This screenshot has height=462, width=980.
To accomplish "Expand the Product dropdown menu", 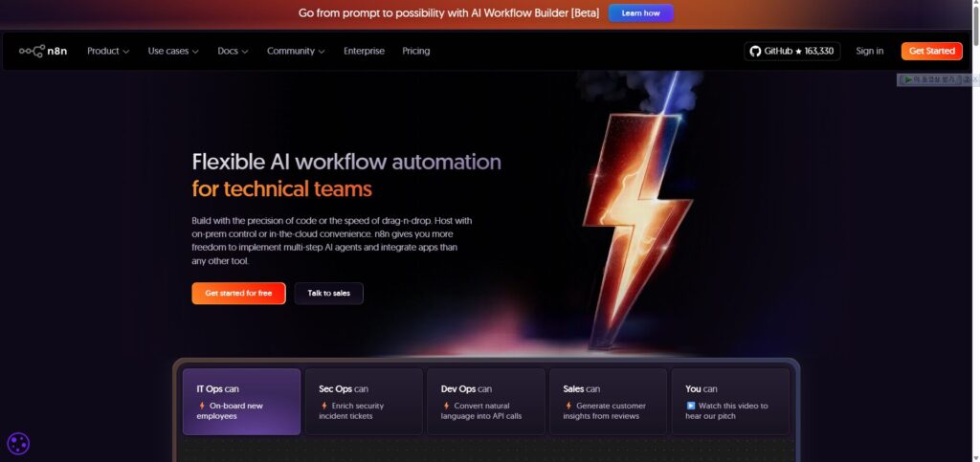I will (x=108, y=51).
